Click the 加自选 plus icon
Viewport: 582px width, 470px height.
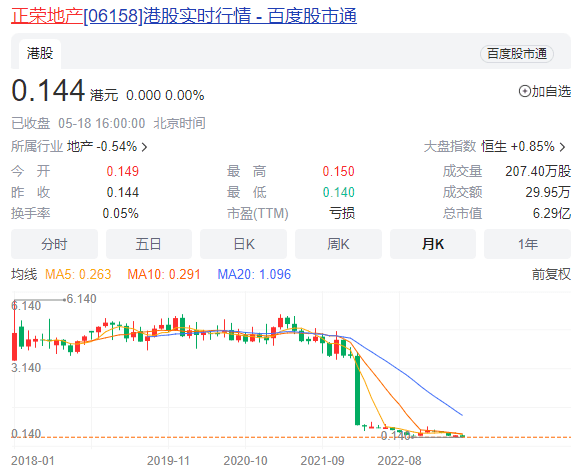pyautogui.click(x=524, y=91)
